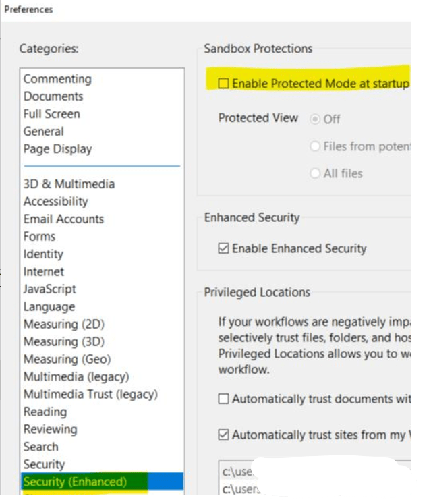The height and width of the screenshot is (504, 433).
Task: Open Page Display preferences
Action: click(x=57, y=149)
